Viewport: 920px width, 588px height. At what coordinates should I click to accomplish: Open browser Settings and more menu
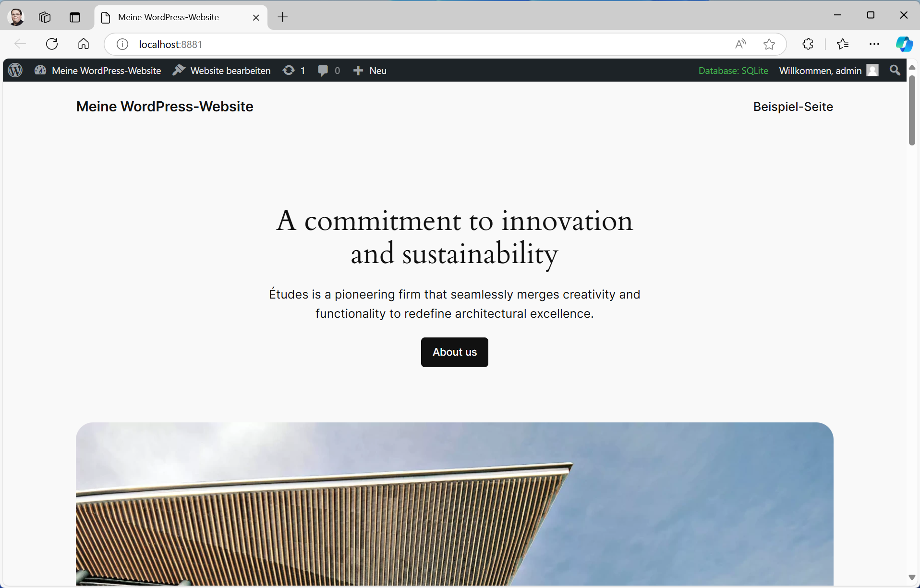pyautogui.click(x=874, y=44)
